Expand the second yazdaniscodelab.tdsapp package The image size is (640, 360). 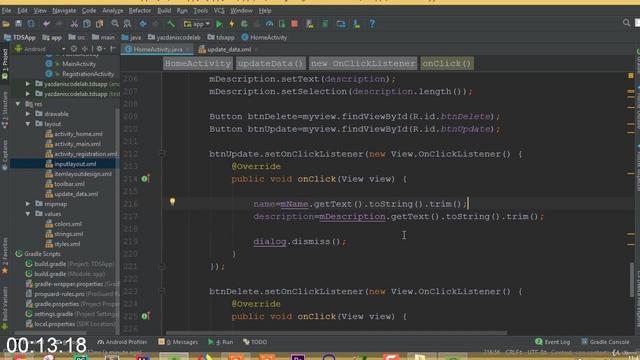(28, 94)
